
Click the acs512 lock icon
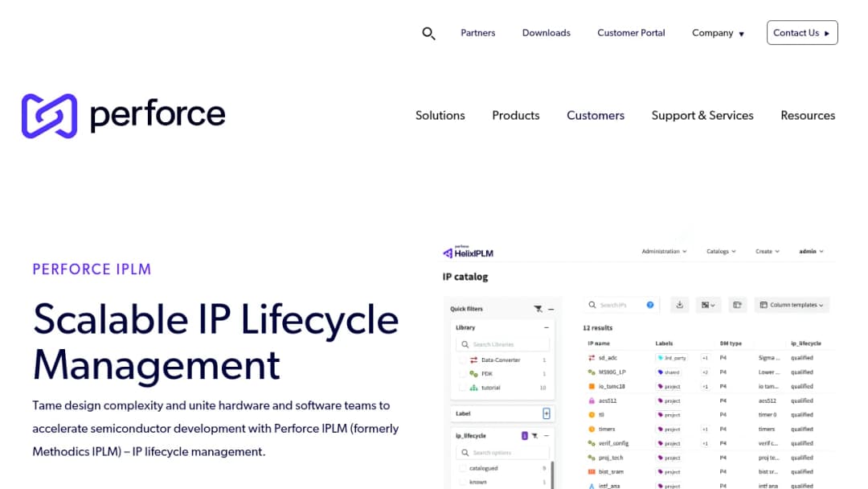tap(592, 401)
